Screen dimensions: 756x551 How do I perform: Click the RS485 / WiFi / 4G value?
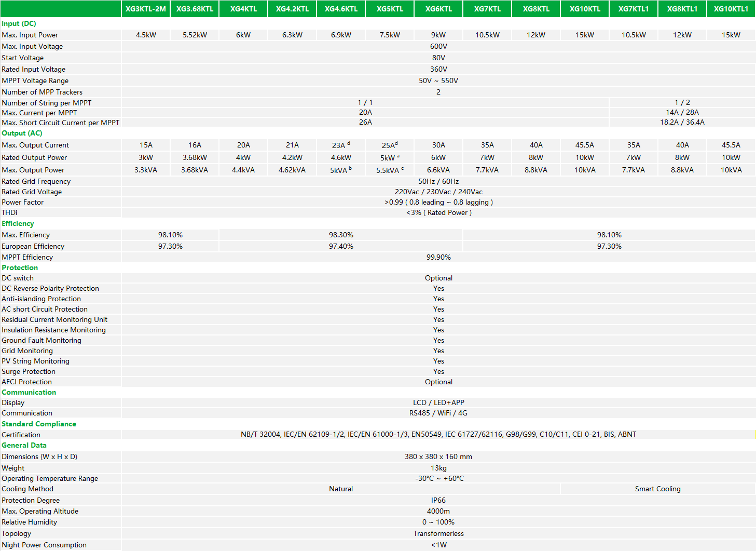tap(438, 413)
